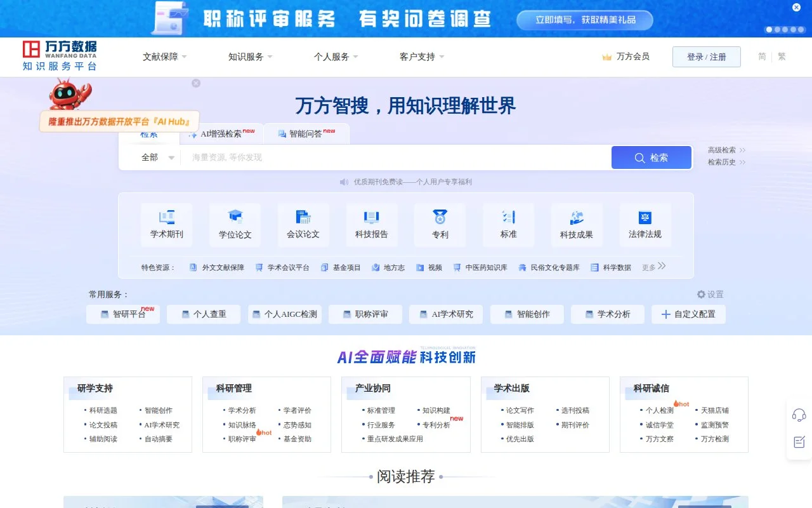This screenshot has width=812, height=508.
Task: Open the 学位论文 resource icon
Action: 235,225
